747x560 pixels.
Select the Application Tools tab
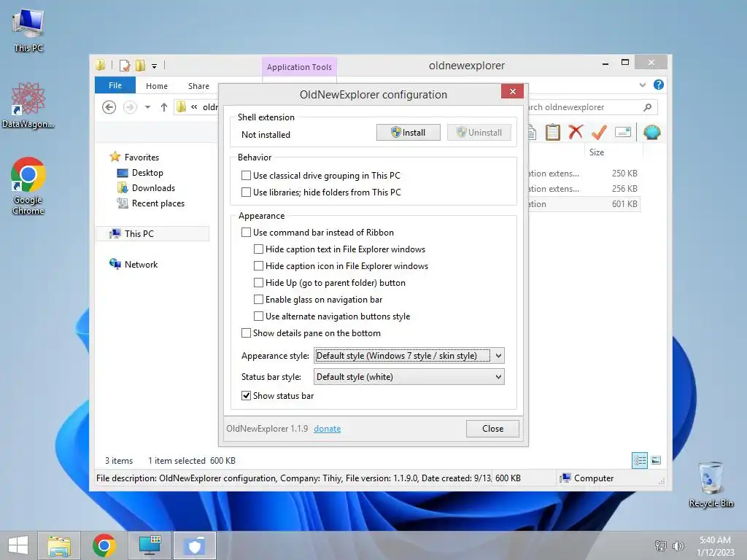point(299,67)
